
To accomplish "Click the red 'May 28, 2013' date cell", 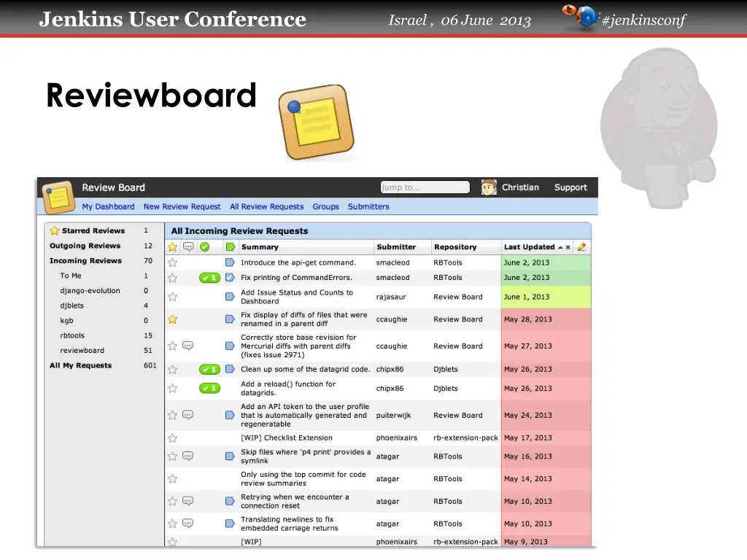I will pyautogui.click(x=546, y=319).
